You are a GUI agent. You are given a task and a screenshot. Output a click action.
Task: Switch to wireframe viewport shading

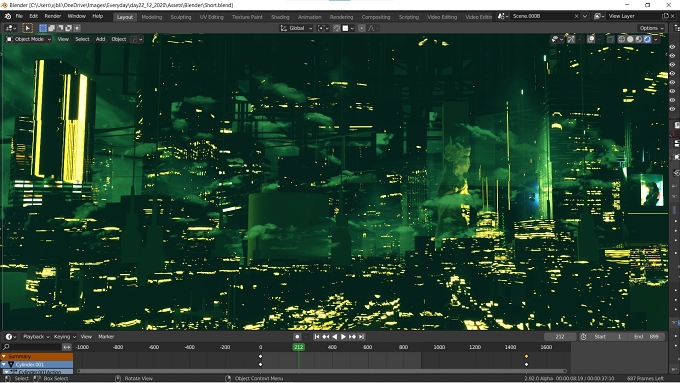point(621,39)
